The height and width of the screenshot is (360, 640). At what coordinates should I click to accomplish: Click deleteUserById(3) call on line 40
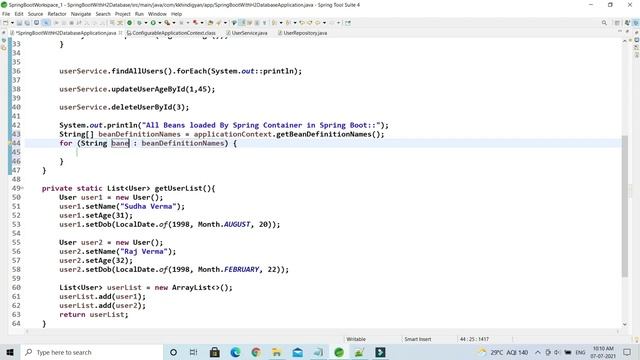148,107
